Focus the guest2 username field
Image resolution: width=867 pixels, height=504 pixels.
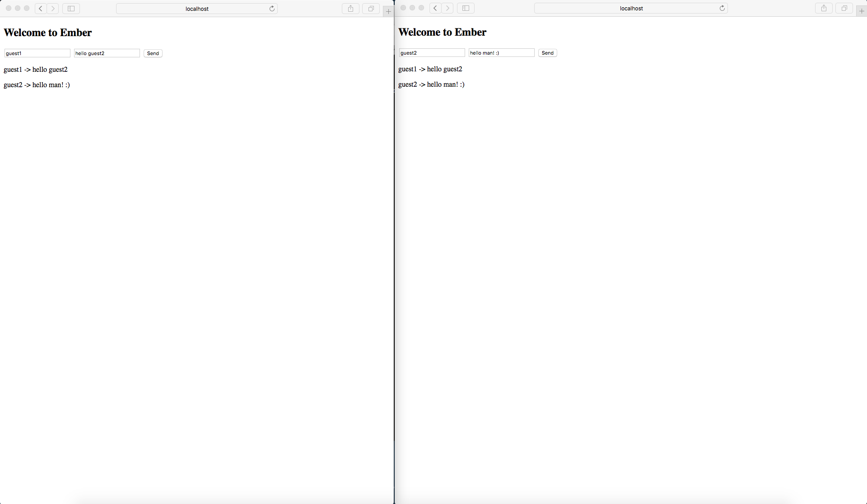click(432, 53)
